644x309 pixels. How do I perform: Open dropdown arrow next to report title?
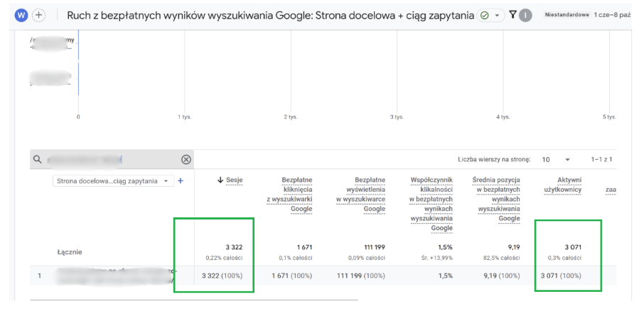(497, 15)
